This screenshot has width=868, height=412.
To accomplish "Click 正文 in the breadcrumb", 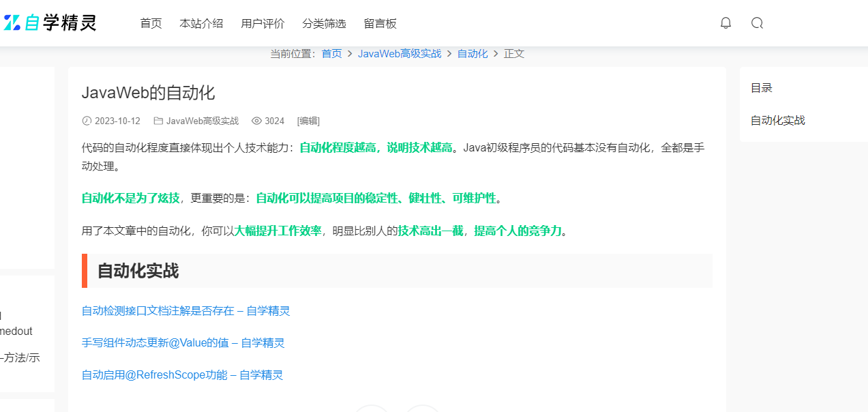I will coord(514,53).
